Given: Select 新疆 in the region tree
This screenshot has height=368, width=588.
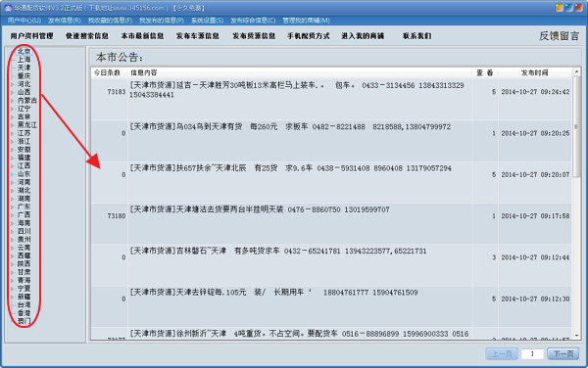Looking at the screenshot, I should click(x=24, y=297).
